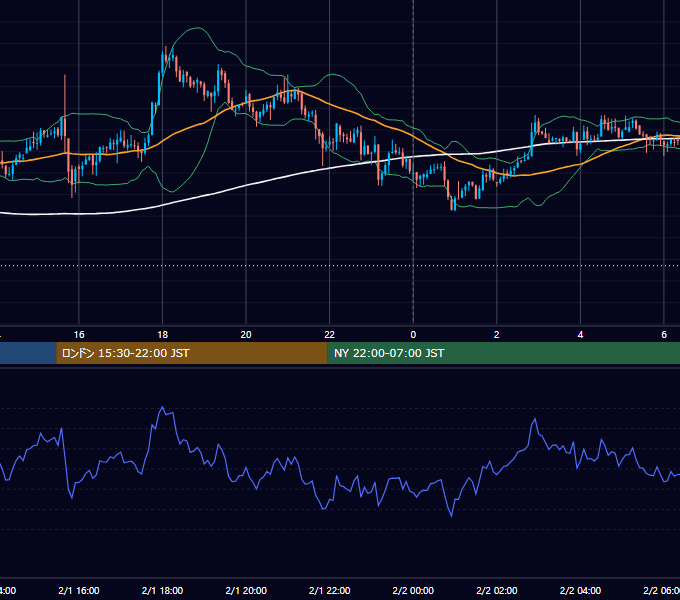Click the oscillator peak at 2/1 18:00
This screenshot has height=600, width=680.
tap(163, 407)
